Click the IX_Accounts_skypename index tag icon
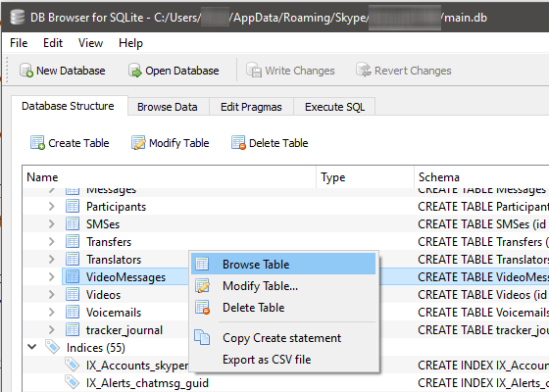549x392 pixels. coord(73,365)
